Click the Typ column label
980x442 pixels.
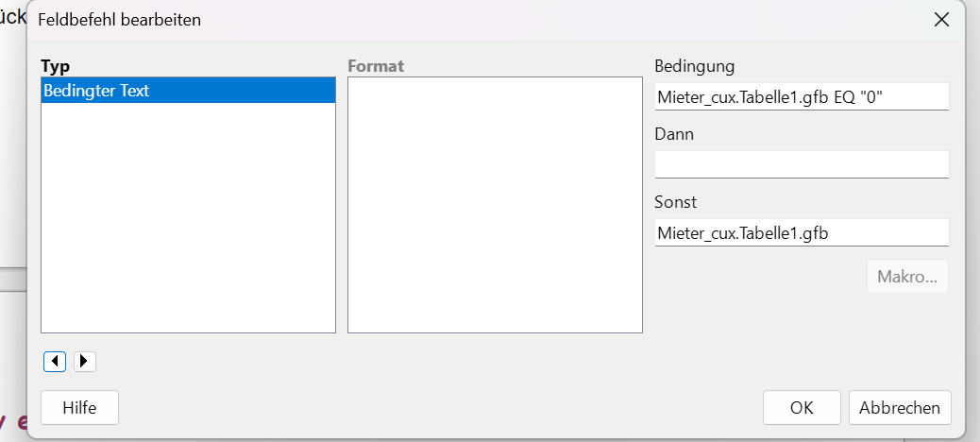pyautogui.click(x=56, y=66)
